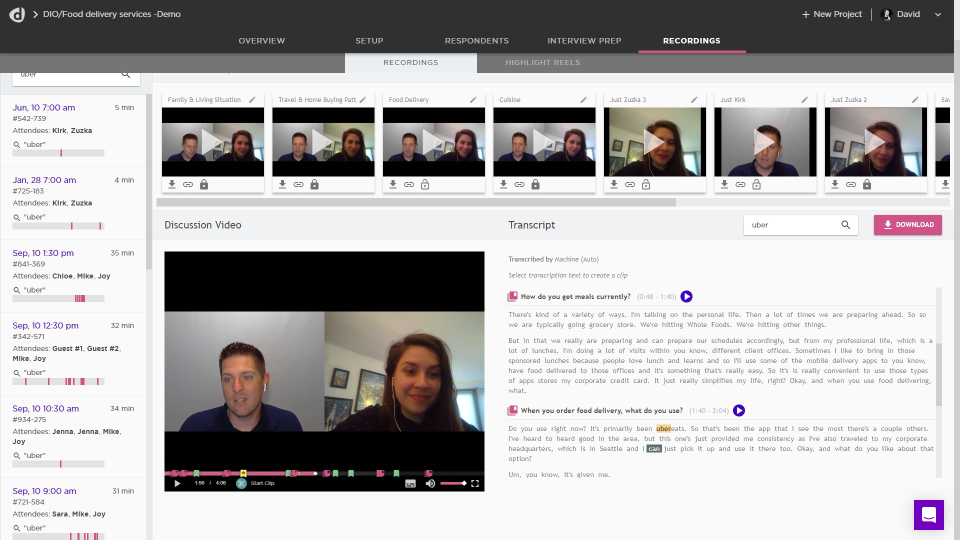Toggle lock on Family & Living Situation clip

(x=204, y=184)
